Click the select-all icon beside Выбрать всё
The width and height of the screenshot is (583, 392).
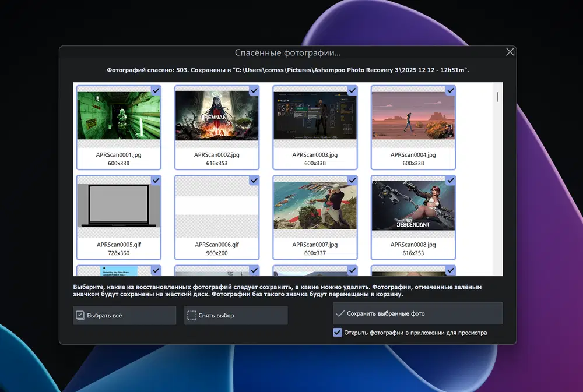click(x=80, y=315)
